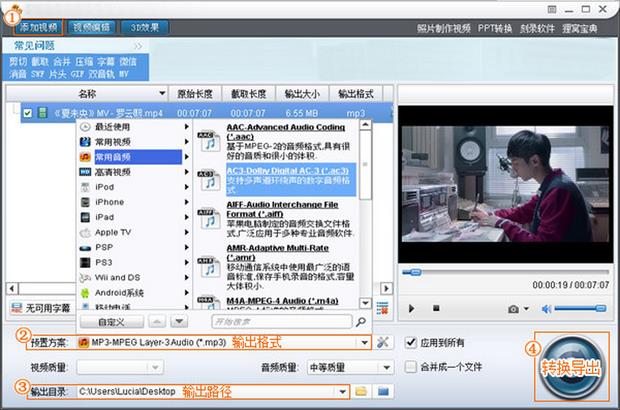
Task: Mute audio via the speaker icon
Action: (x=546, y=309)
